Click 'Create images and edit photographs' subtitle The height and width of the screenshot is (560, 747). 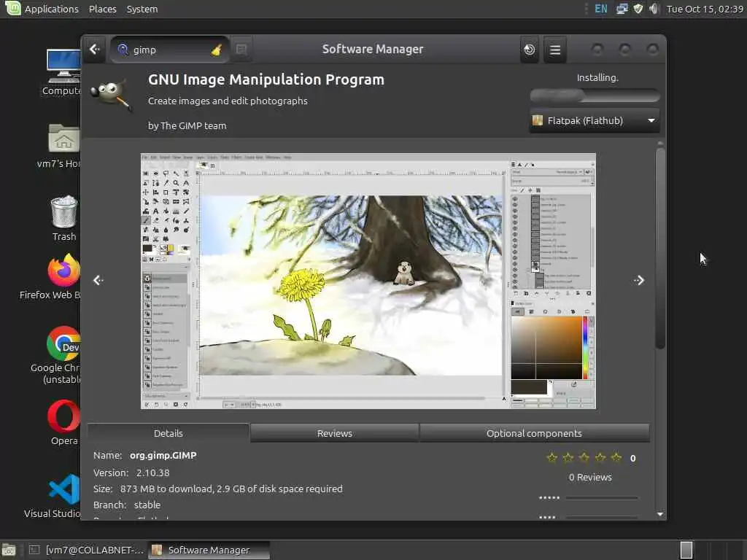point(228,101)
